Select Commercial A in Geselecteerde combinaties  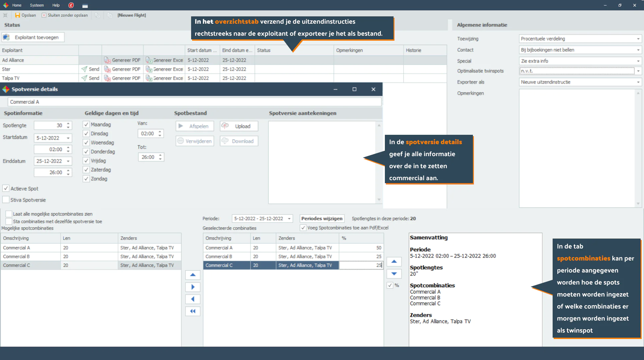tap(293, 248)
